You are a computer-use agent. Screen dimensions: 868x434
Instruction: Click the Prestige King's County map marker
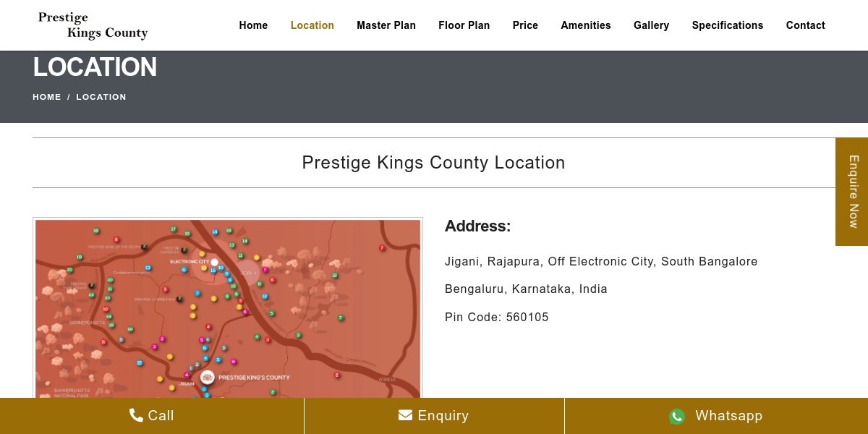coord(208,377)
